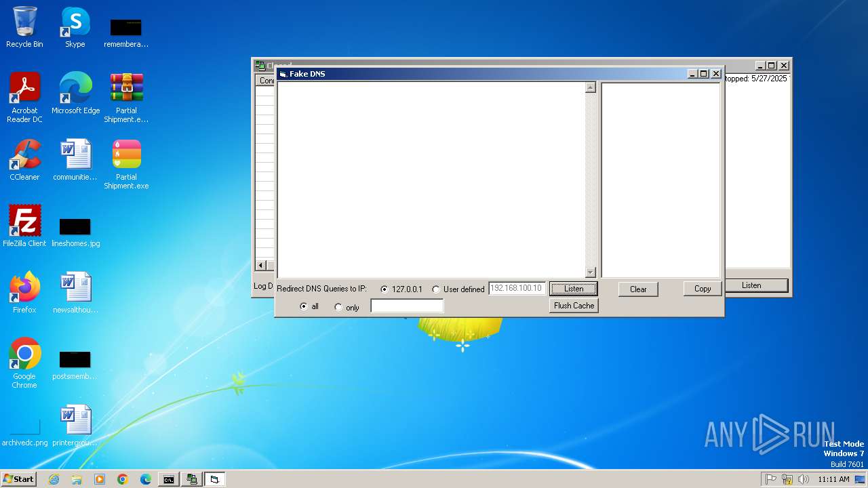Select the 127.0.0.1 redirect radio button
Viewport: 868px width, 488px height.
(x=384, y=289)
